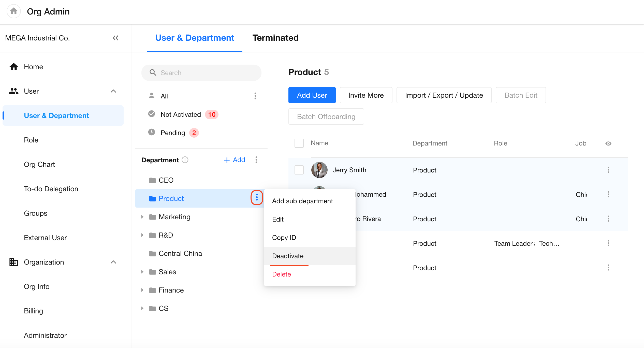Click the Department info circle icon

185,160
